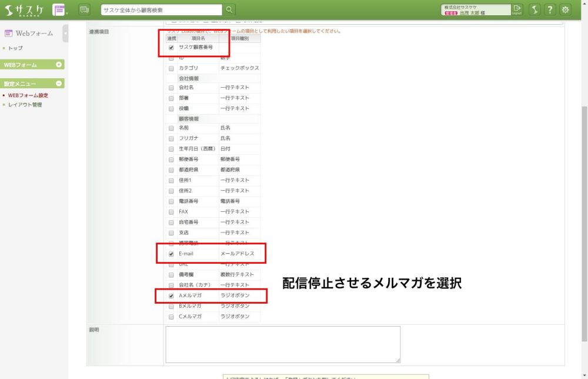The width and height of the screenshot is (588, 379).
Task: Click the 項目名 column header
Action: (x=198, y=38)
